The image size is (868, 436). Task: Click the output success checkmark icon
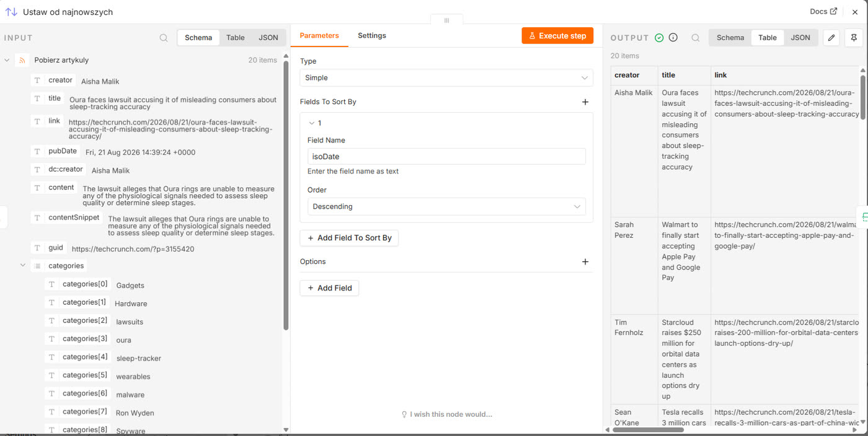659,38
